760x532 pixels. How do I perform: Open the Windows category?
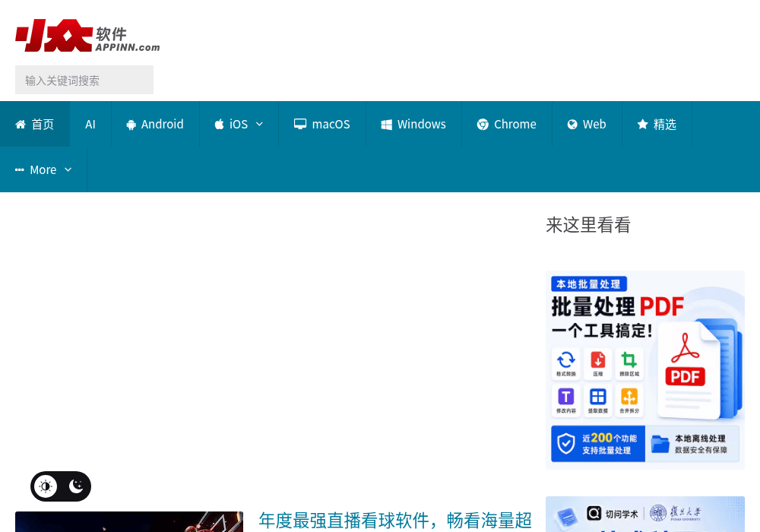click(413, 124)
